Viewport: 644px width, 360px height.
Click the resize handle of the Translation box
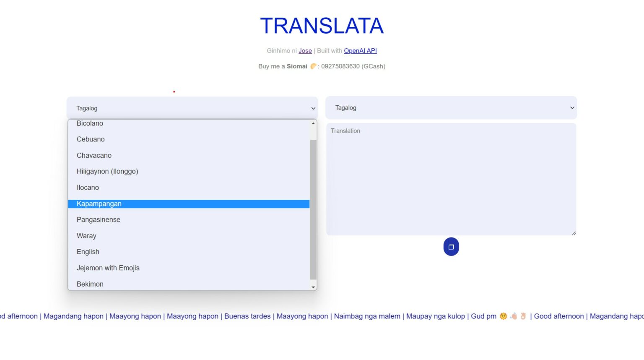tap(574, 232)
